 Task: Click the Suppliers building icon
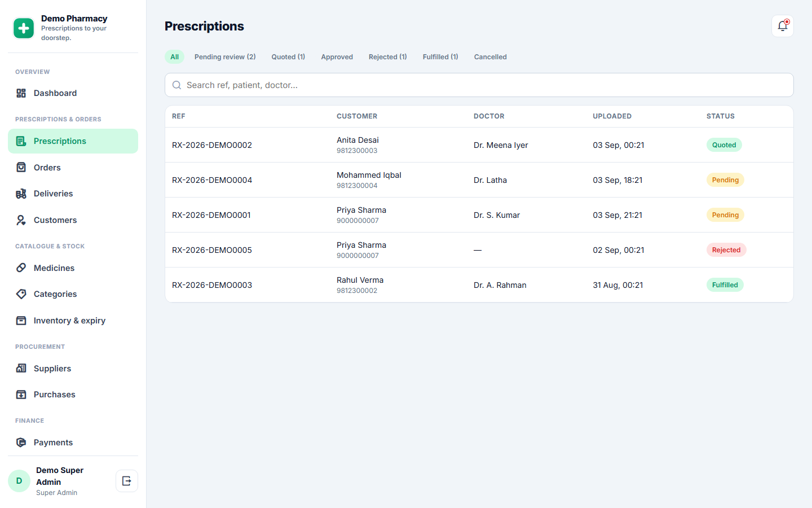point(21,369)
